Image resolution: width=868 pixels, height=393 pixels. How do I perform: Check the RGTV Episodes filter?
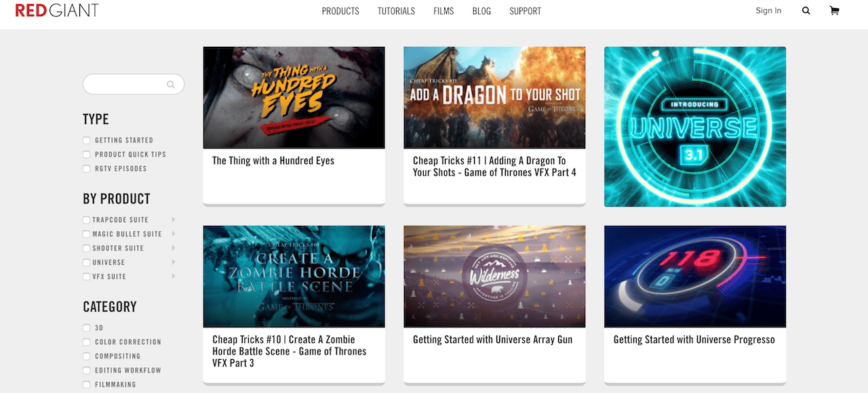pyautogui.click(x=87, y=169)
